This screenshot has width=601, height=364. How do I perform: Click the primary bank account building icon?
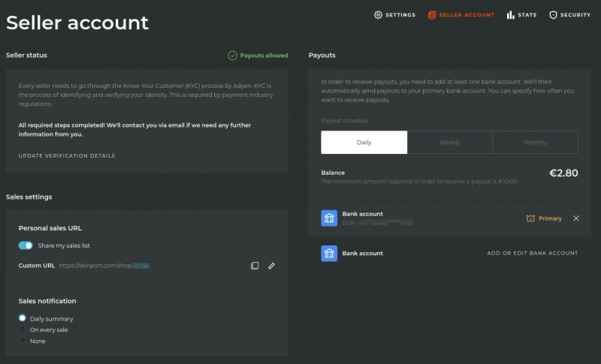(329, 218)
